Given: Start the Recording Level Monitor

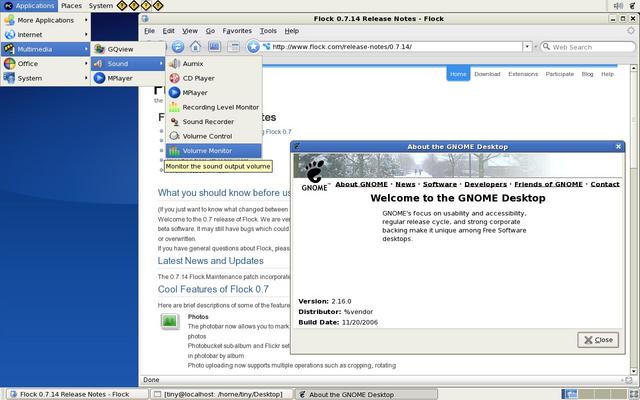Looking at the screenshot, I should (x=213, y=107).
